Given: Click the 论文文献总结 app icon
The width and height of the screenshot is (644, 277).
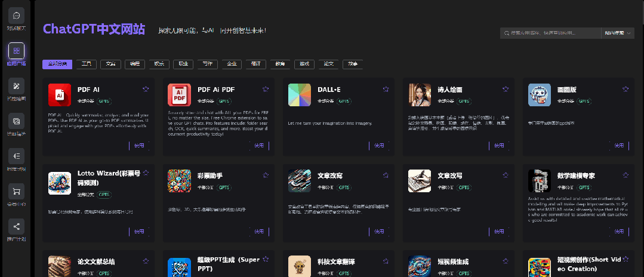Looking at the screenshot, I should (60, 266).
